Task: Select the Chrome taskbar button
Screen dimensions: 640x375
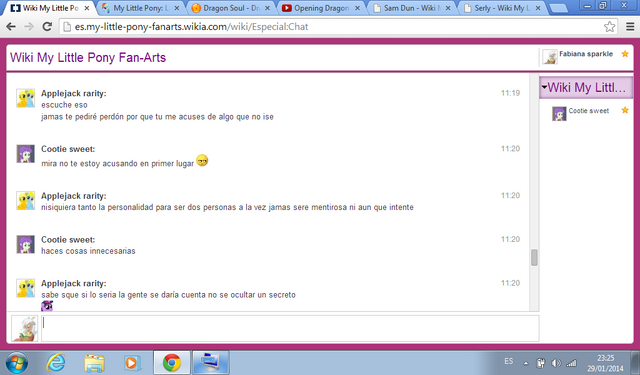Action: pos(172,363)
